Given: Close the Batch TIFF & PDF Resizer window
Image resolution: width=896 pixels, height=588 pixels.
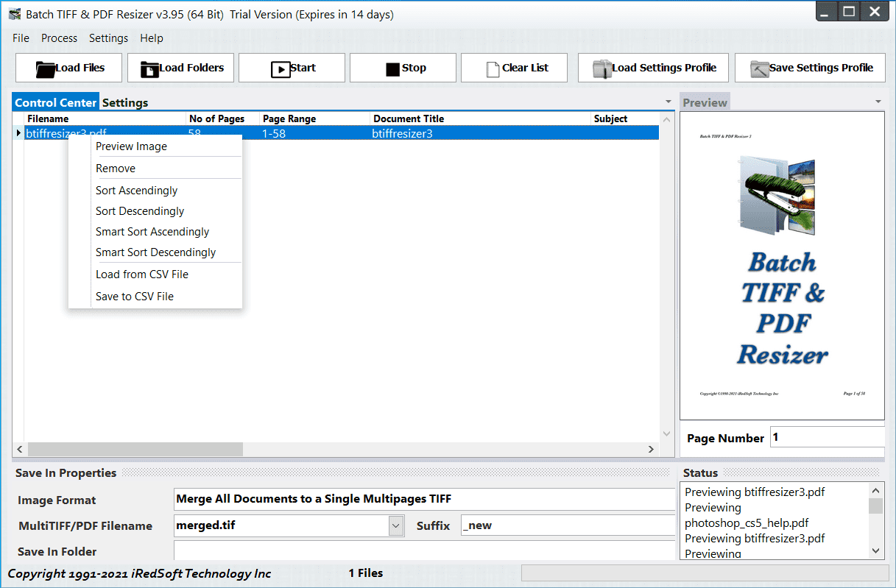Looking at the screenshot, I should pyautogui.click(x=875, y=11).
